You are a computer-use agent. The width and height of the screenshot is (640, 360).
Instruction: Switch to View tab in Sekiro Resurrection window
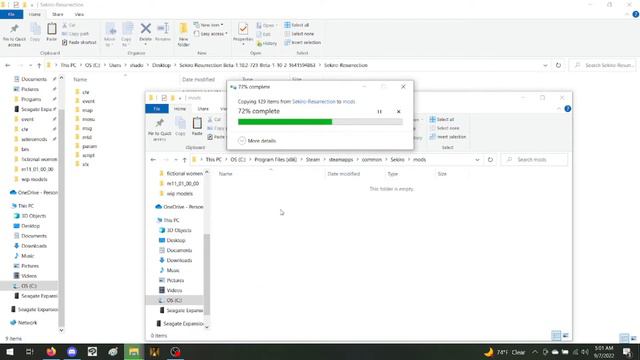point(79,14)
